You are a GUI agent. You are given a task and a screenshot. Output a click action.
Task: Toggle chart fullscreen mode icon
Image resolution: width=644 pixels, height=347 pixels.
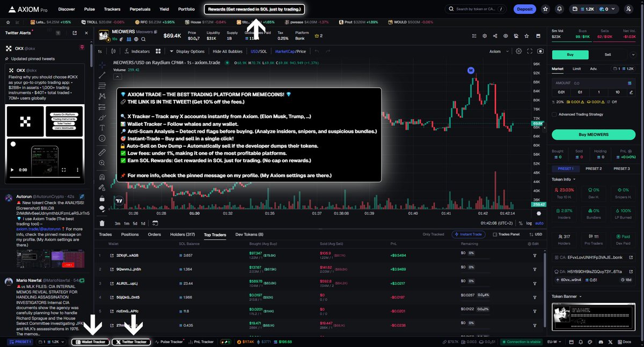coord(530,52)
